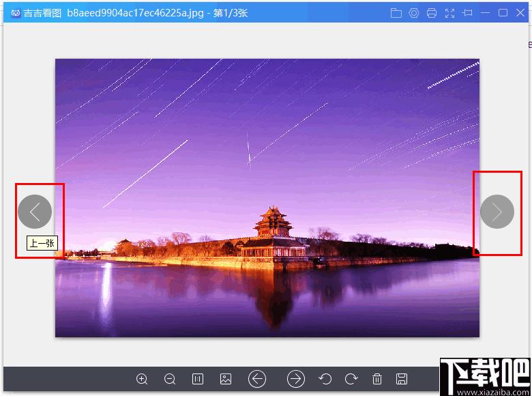Pin the window on top
This screenshot has height=396, width=532.
click(x=467, y=13)
